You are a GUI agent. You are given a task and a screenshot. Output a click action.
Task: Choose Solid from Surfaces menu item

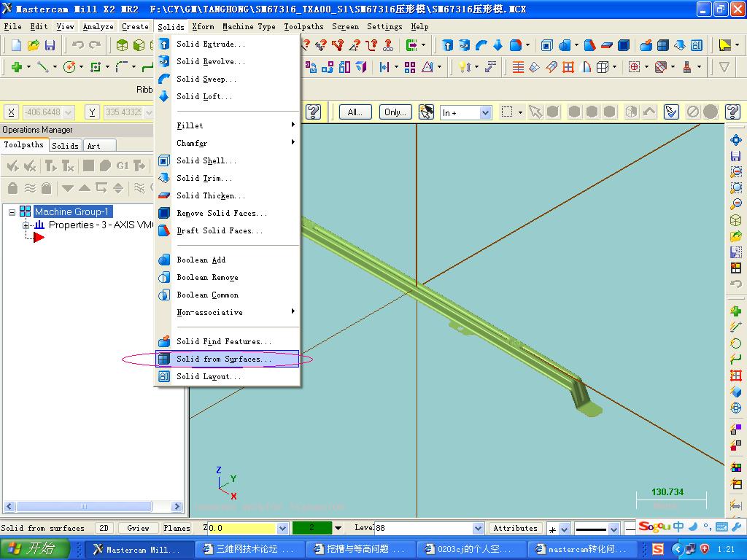(228, 359)
